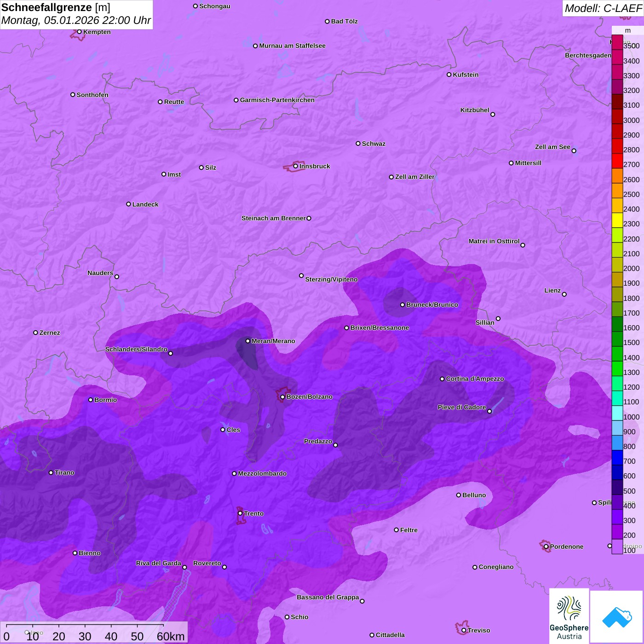Click the 'Cittadella' label
The image size is (644, 644).
click(391, 635)
